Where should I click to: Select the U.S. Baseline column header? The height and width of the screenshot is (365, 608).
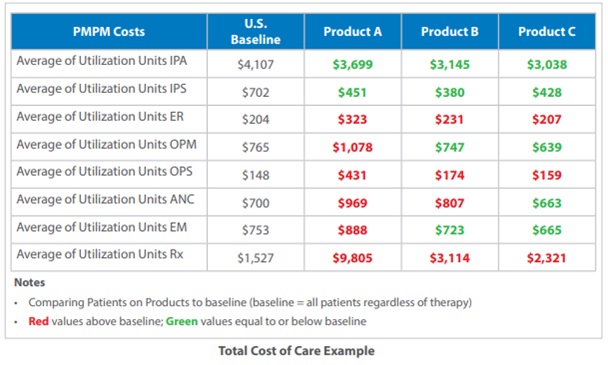256,31
